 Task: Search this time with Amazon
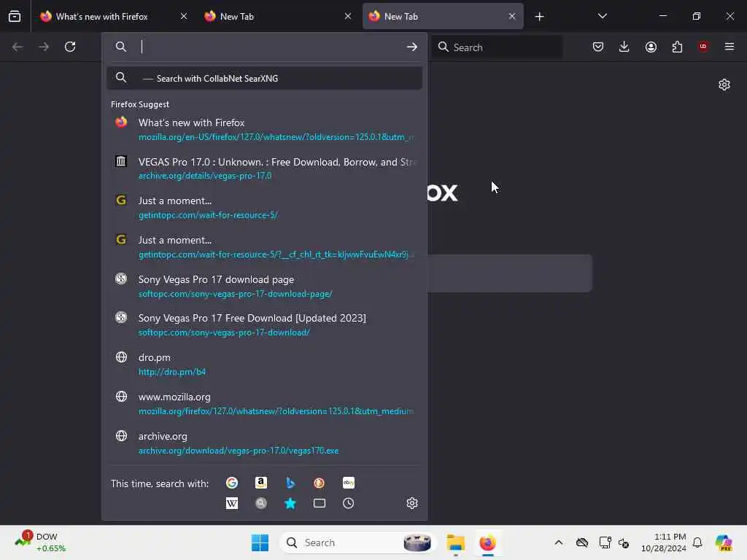click(261, 483)
